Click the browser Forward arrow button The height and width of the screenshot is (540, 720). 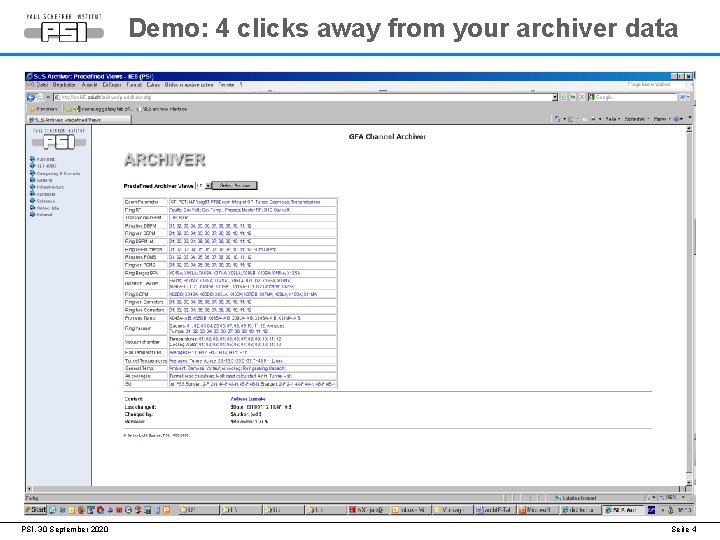coord(40,97)
